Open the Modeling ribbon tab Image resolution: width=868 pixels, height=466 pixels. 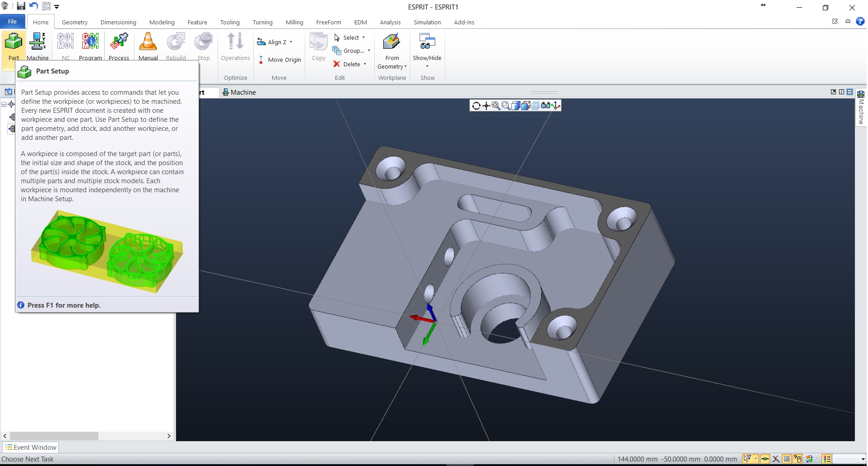coord(162,22)
